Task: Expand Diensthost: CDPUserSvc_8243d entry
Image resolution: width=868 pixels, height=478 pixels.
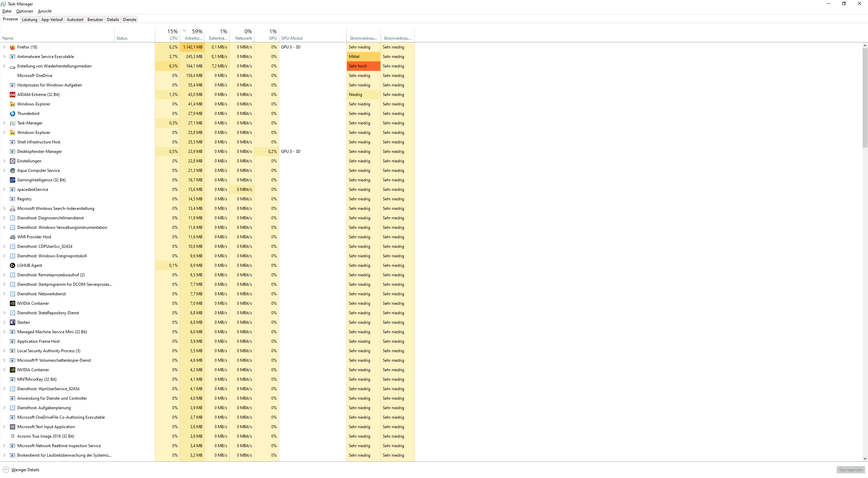Action: coord(4,246)
